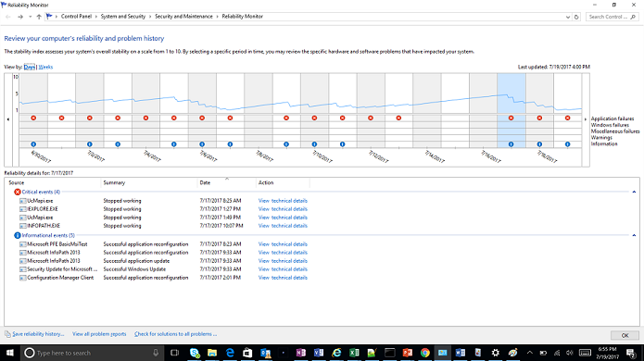Click Check for solutions to all problems

[x=175, y=334]
